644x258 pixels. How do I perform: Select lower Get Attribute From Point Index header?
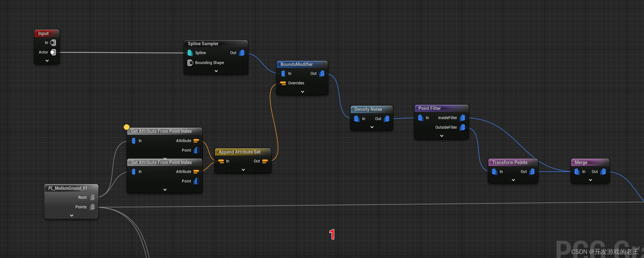tap(165, 162)
